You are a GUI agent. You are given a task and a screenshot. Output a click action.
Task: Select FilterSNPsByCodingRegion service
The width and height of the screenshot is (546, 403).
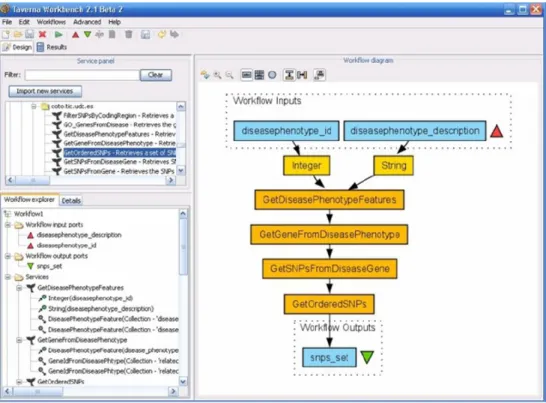(x=118, y=115)
